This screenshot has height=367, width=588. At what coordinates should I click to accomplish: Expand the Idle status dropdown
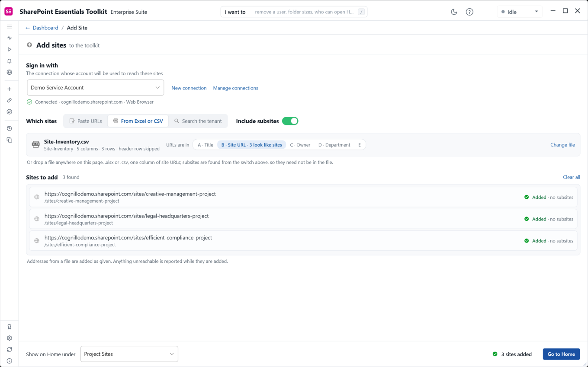click(520, 12)
